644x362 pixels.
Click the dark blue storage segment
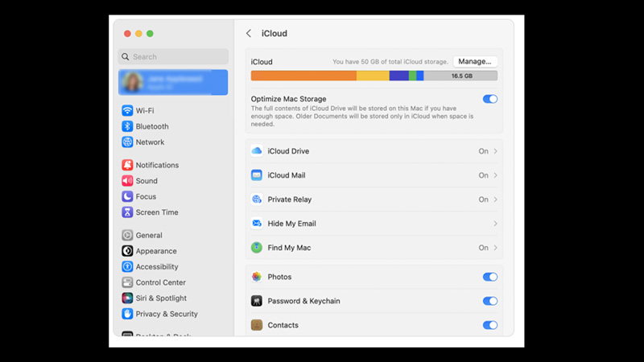click(398, 76)
